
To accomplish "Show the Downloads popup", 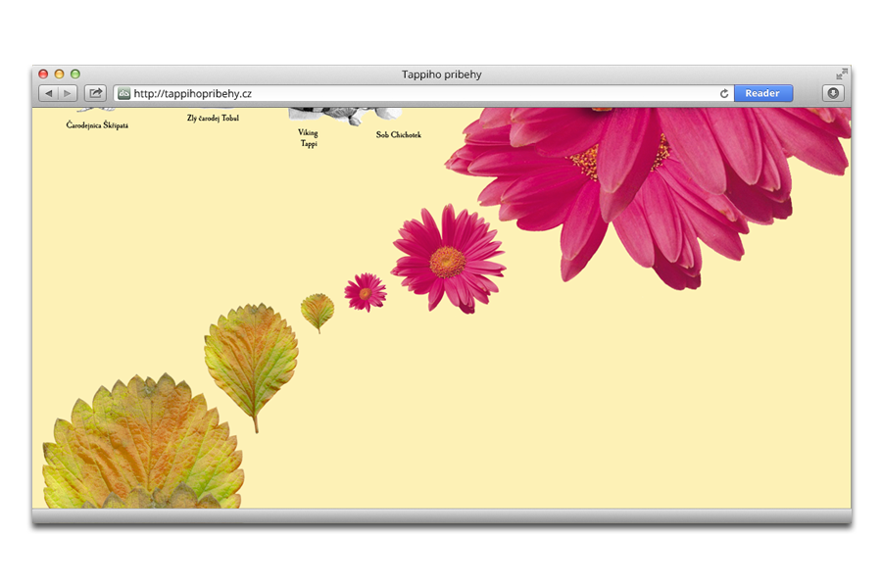I will [832, 93].
